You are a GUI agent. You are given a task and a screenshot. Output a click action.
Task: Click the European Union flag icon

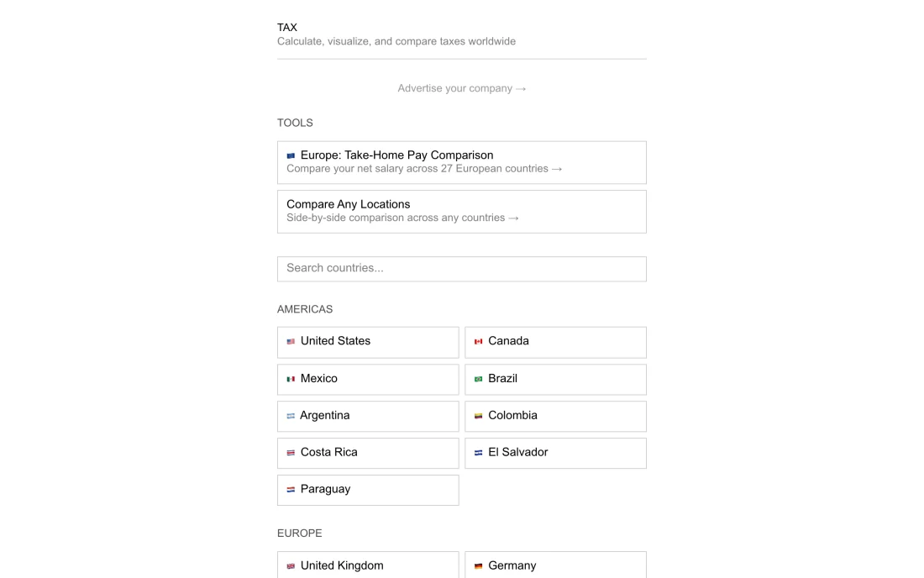pos(291,155)
